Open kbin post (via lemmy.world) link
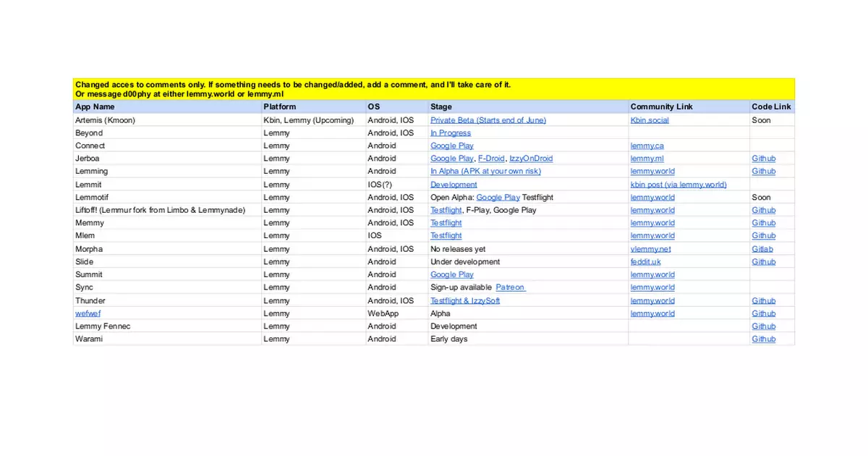 coord(678,185)
